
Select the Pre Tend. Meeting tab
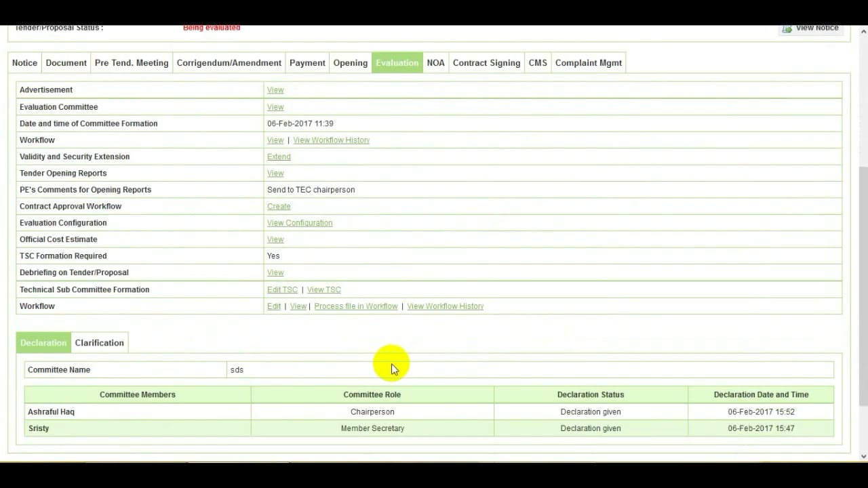(x=132, y=63)
